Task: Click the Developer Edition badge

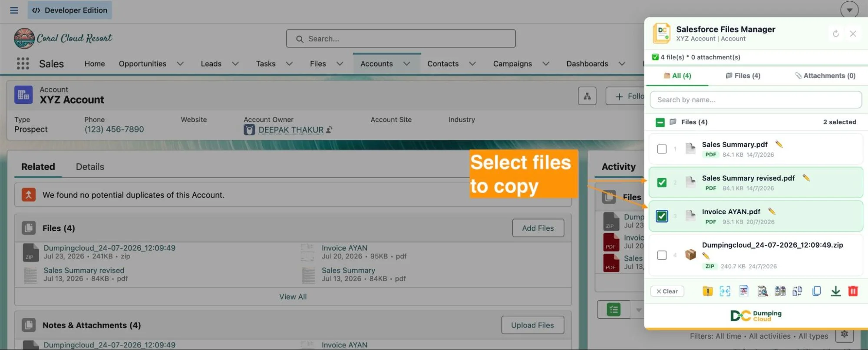Action: [x=69, y=10]
